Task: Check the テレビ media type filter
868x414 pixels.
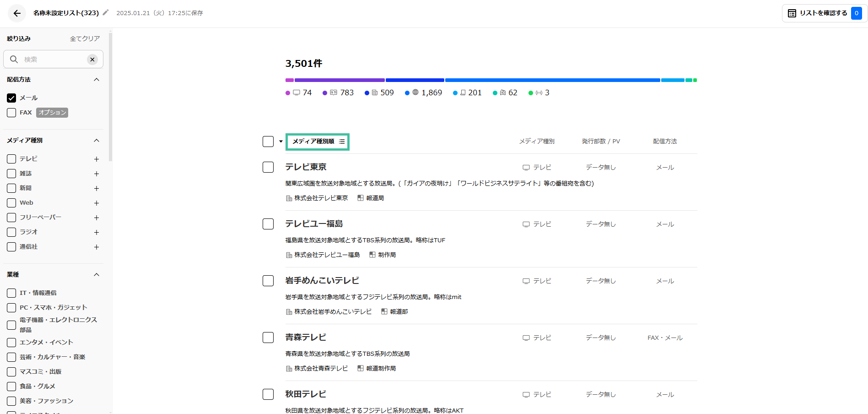Action: 11,159
